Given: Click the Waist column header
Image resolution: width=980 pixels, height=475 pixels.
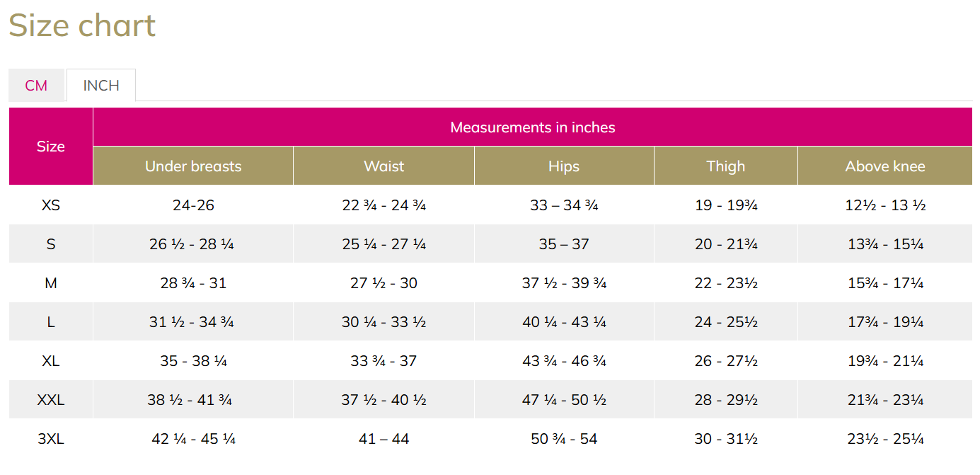Looking at the screenshot, I should coord(384,166).
